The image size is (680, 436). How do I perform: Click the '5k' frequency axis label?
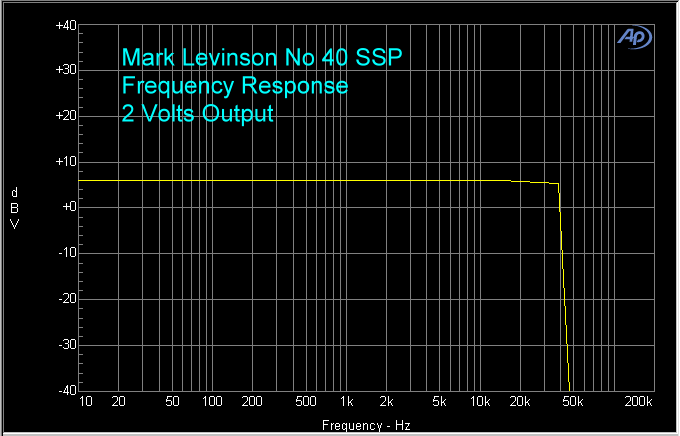[x=439, y=402]
